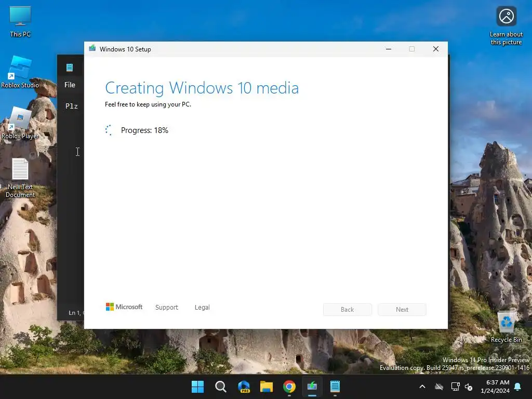The width and height of the screenshot is (532, 399).
Task: Click Notepad status bar Ln 1 indicator
Action: point(75,312)
